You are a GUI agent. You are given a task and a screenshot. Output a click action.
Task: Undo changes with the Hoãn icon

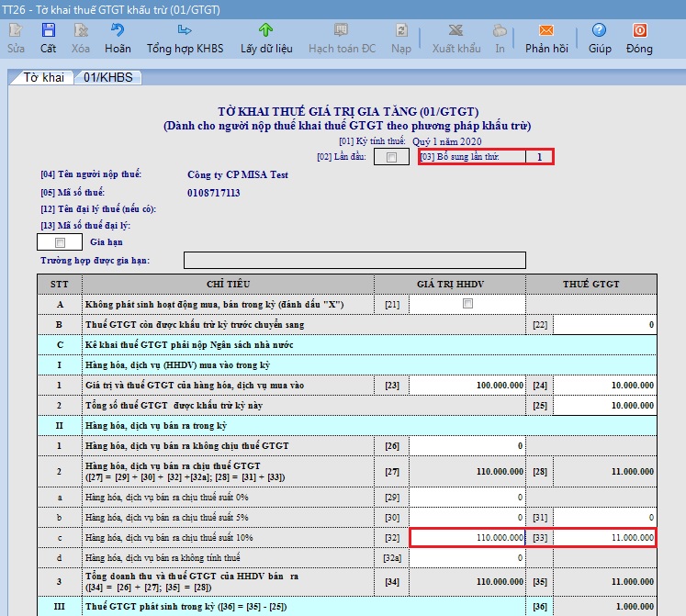[118, 30]
